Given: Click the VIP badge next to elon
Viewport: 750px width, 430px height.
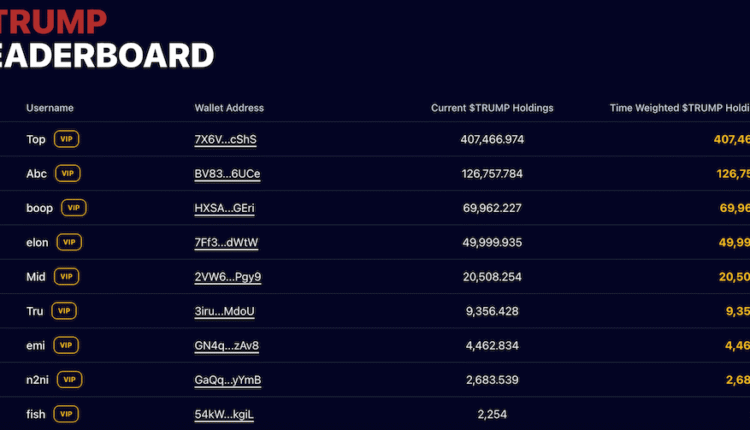Looking at the screenshot, I should point(69,242).
